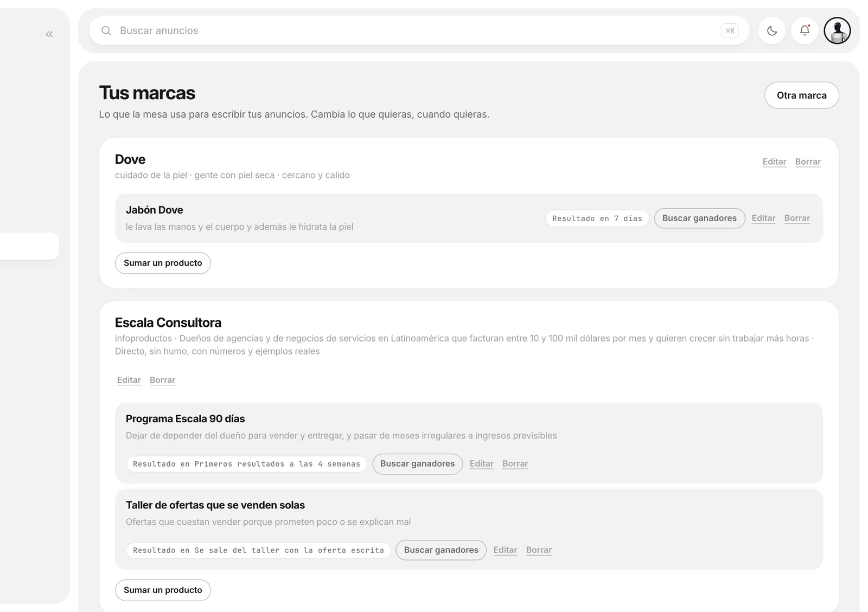Edit the Escala Consultora brand
Screen dimensions: 868x612
(x=129, y=380)
